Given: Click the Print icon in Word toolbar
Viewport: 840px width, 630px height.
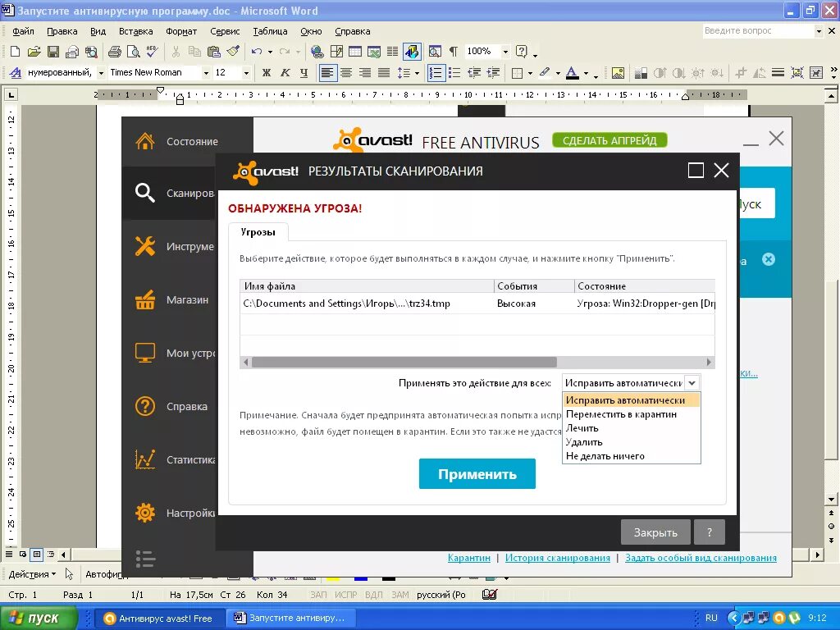Looking at the screenshot, I should 114,52.
